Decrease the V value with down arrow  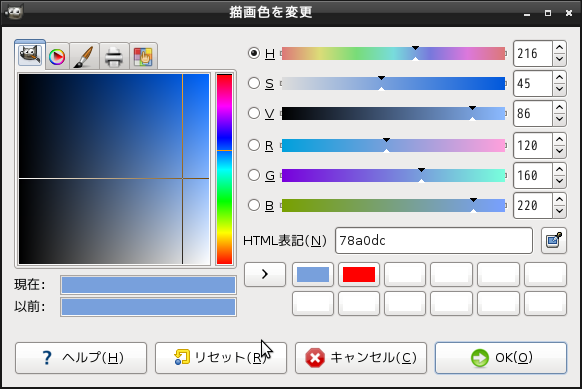click(559, 120)
